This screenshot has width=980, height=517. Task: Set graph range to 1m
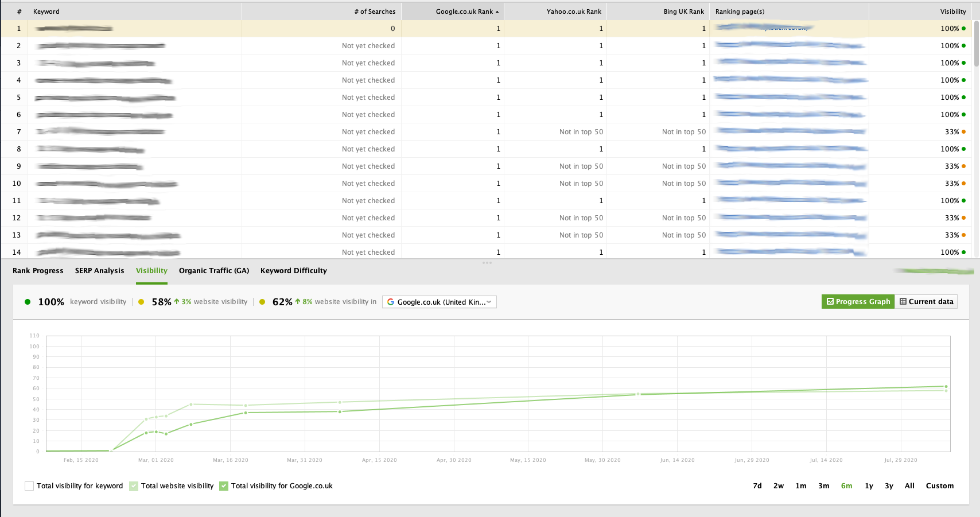coord(801,486)
